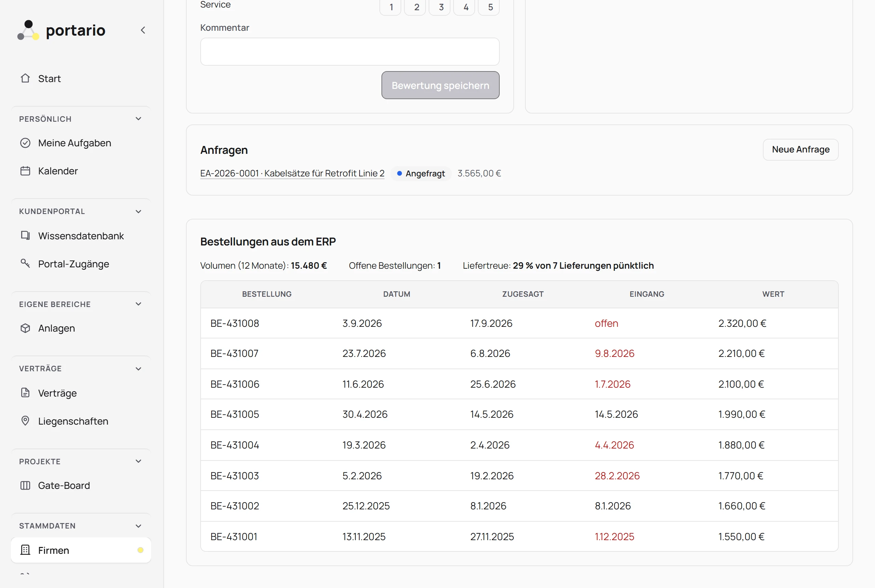
Task: Select Service rating 2
Action: tap(415, 7)
